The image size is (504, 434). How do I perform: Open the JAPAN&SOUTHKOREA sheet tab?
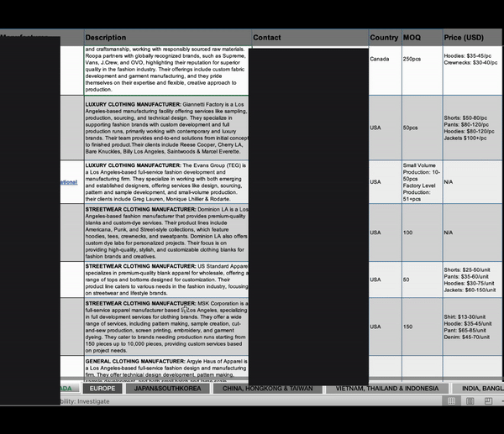pos(168,389)
